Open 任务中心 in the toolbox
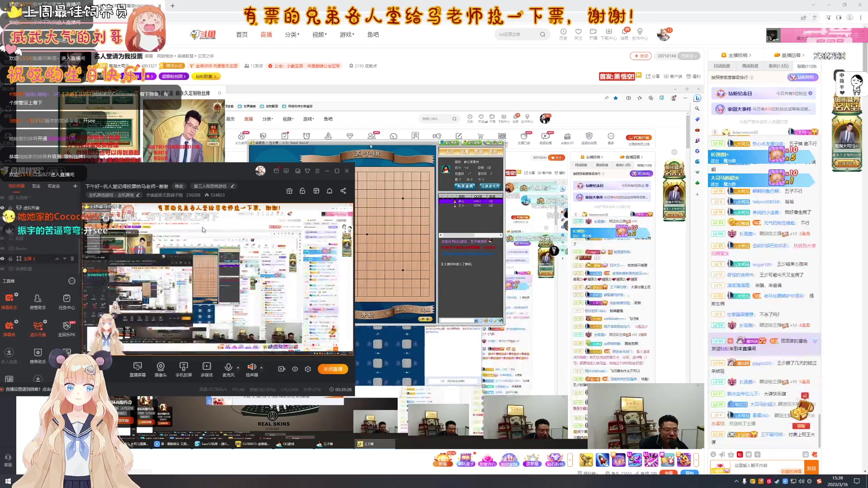Viewport: 868px width, 488px height. point(66,301)
